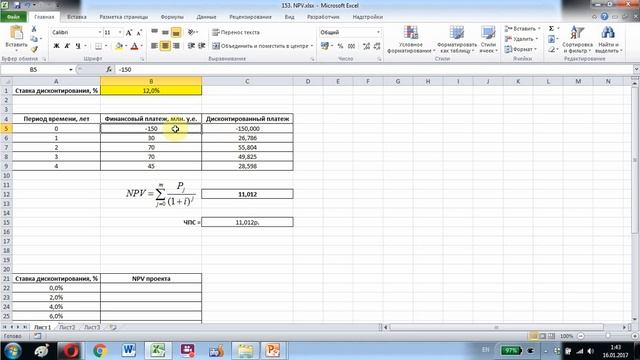Click the increase indent icon
This screenshot has height=360, width=640.
pos(202,46)
